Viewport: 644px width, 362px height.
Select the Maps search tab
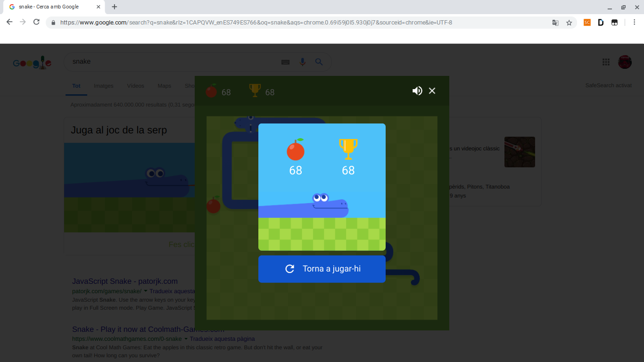click(165, 86)
